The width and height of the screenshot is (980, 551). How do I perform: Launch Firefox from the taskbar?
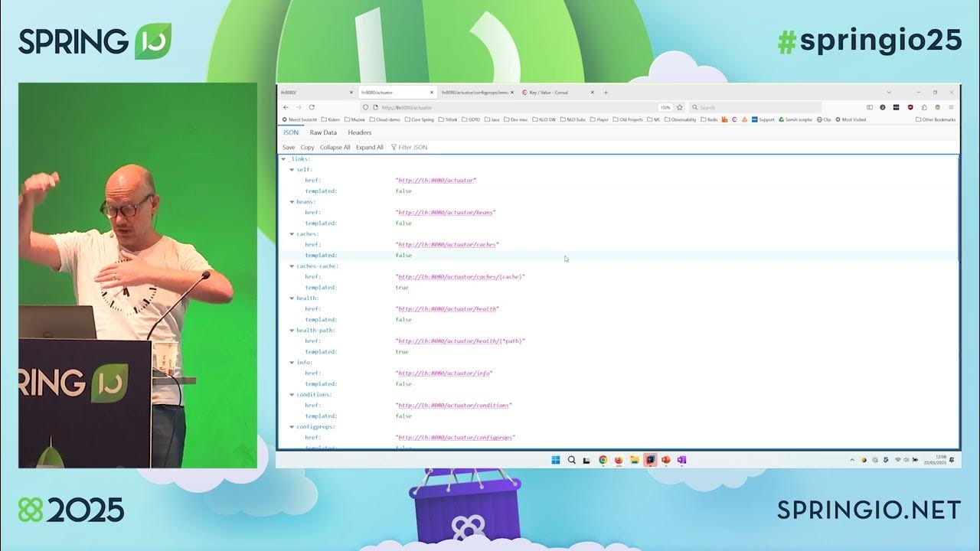(x=619, y=460)
